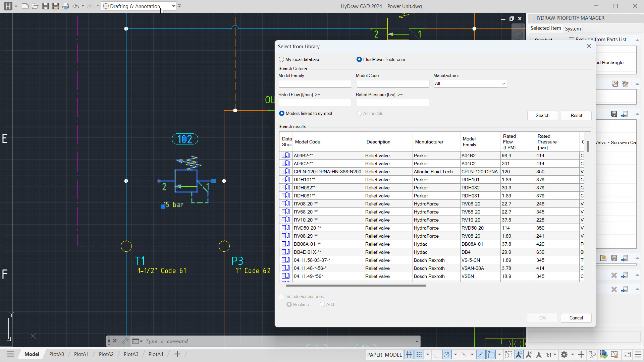Click the Model Code input field
Viewport: 644px width, 362px height.
coord(393,83)
